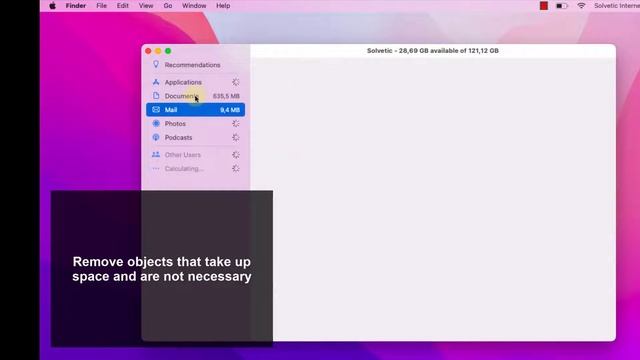Select Photos in the sidebar

click(x=196, y=124)
